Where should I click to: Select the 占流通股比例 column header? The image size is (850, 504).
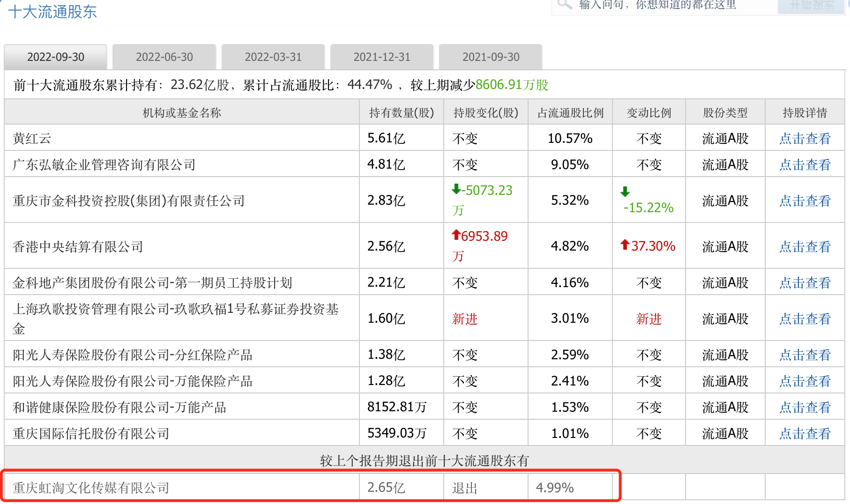coord(570,112)
